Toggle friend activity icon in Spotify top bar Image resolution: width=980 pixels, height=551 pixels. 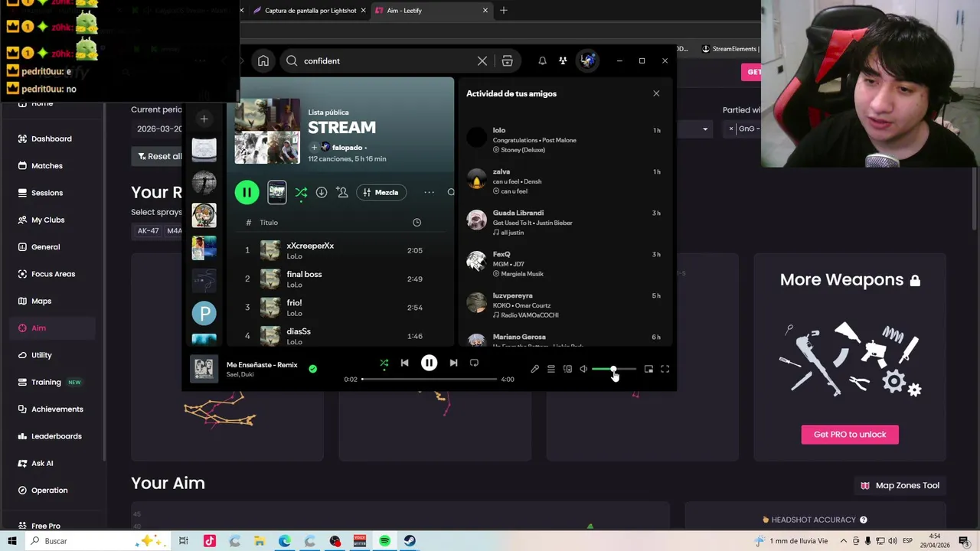[x=563, y=60]
